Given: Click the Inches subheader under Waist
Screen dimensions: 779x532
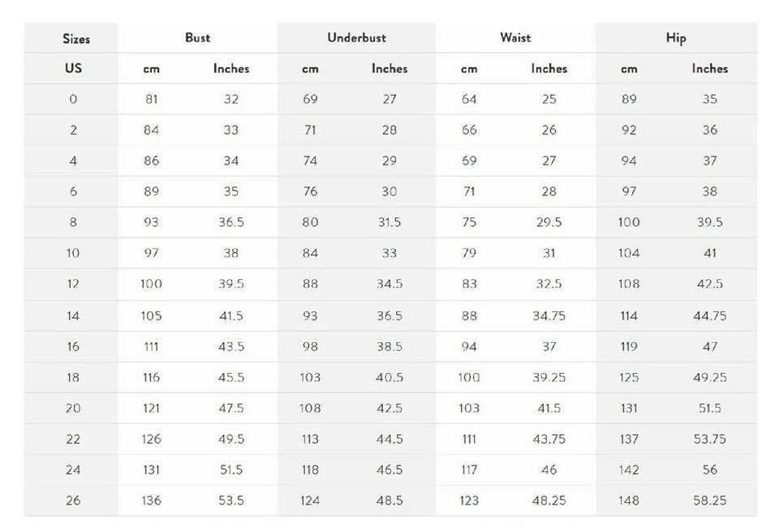Looking at the screenshot, I should pos(549,69).
